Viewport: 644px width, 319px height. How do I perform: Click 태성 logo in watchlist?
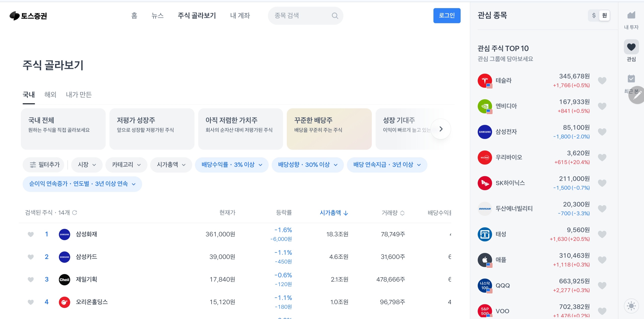pyautogui.click(x=485, y=234)
